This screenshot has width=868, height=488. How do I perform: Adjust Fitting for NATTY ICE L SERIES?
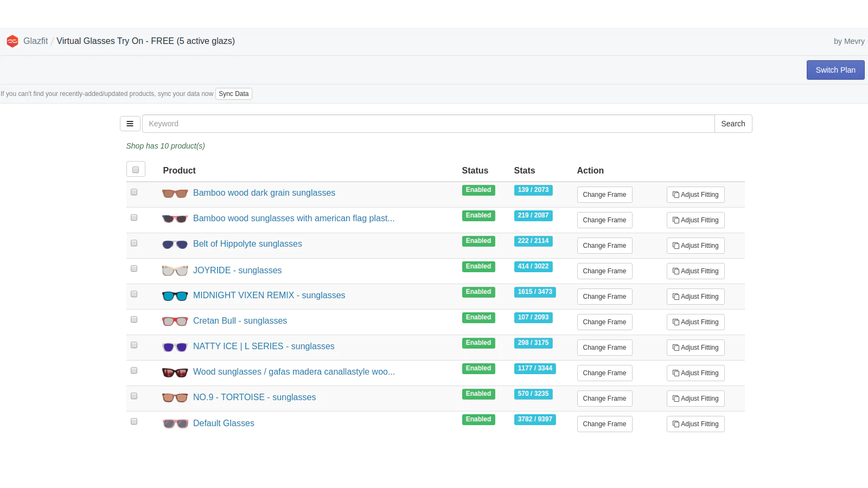(695, 348)
